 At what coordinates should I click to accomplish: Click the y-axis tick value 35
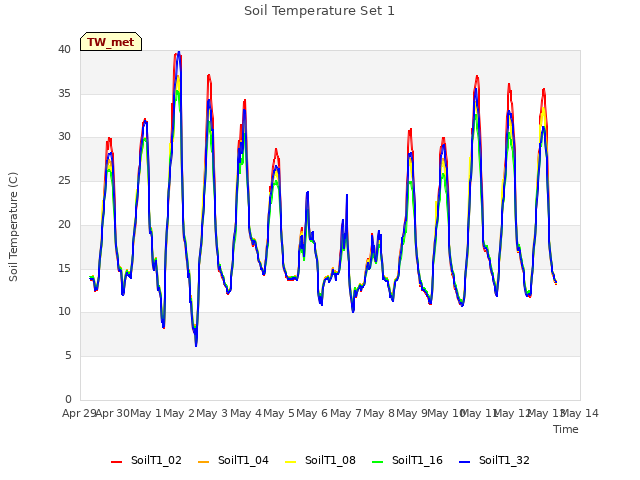64,93
